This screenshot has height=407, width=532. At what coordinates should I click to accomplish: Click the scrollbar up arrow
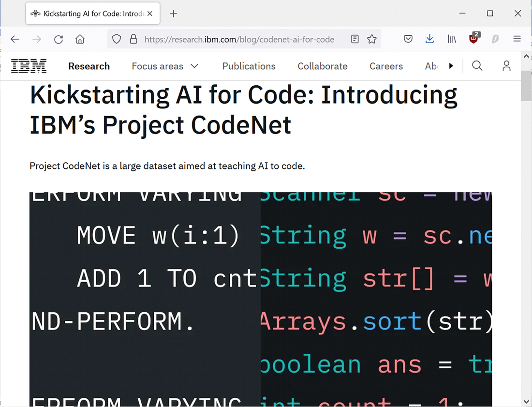526,56
